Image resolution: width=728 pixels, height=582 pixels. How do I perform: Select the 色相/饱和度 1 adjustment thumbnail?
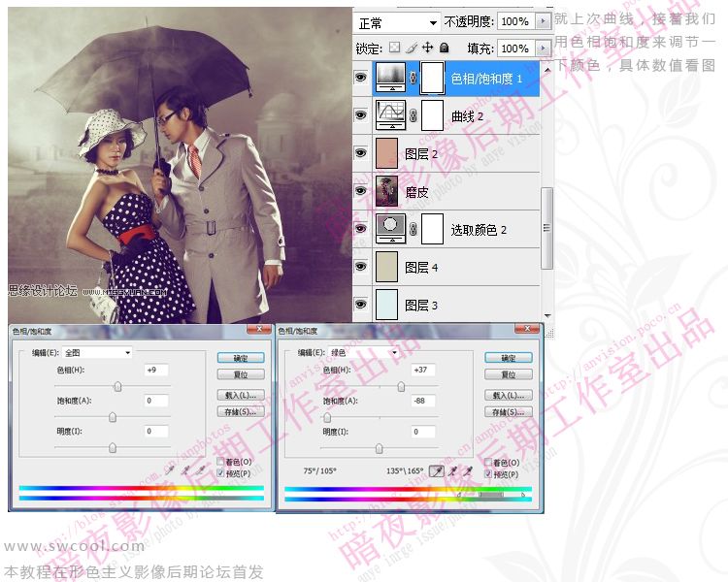click(390, 78)
